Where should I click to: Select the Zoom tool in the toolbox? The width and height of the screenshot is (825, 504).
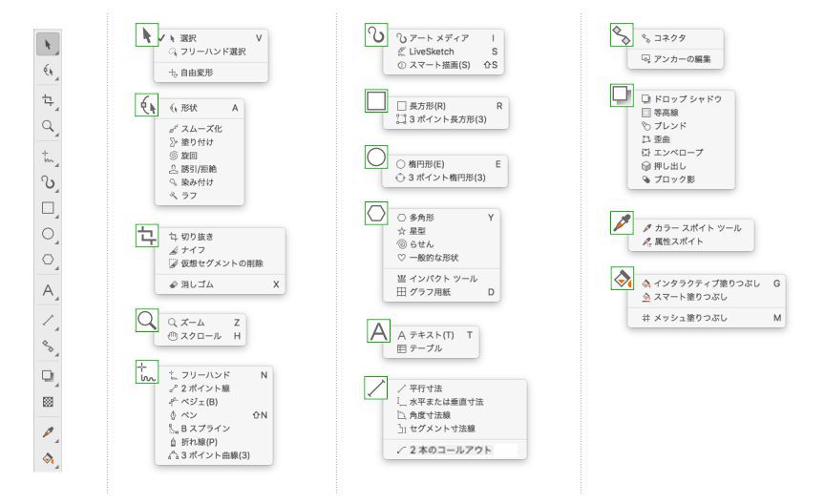tap(50, 125)
